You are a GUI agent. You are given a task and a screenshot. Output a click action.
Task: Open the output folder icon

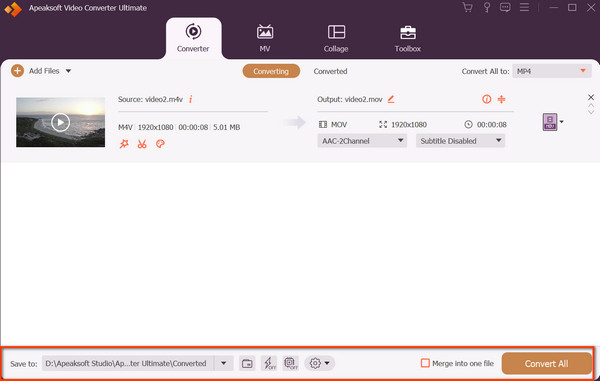247,363
